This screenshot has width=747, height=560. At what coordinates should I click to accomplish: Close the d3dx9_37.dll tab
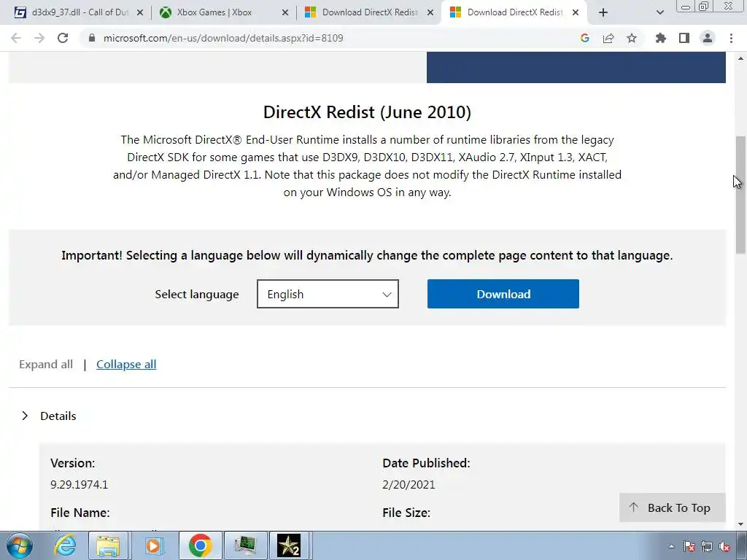(x=140, y=13)
